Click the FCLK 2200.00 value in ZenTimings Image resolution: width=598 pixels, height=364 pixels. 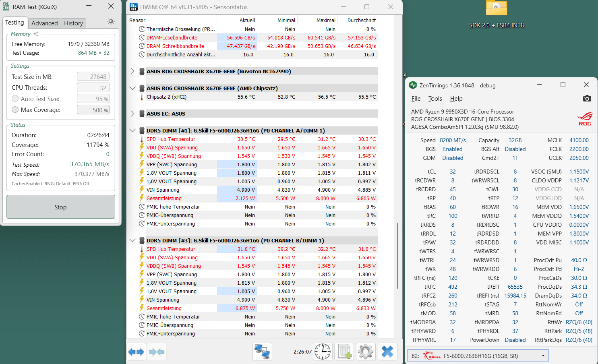579,149
